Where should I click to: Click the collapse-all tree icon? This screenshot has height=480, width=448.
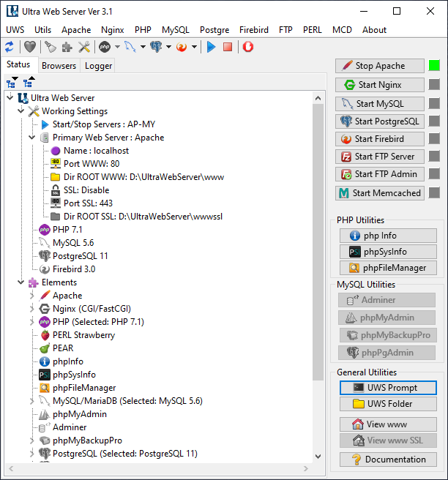[29, 83]
